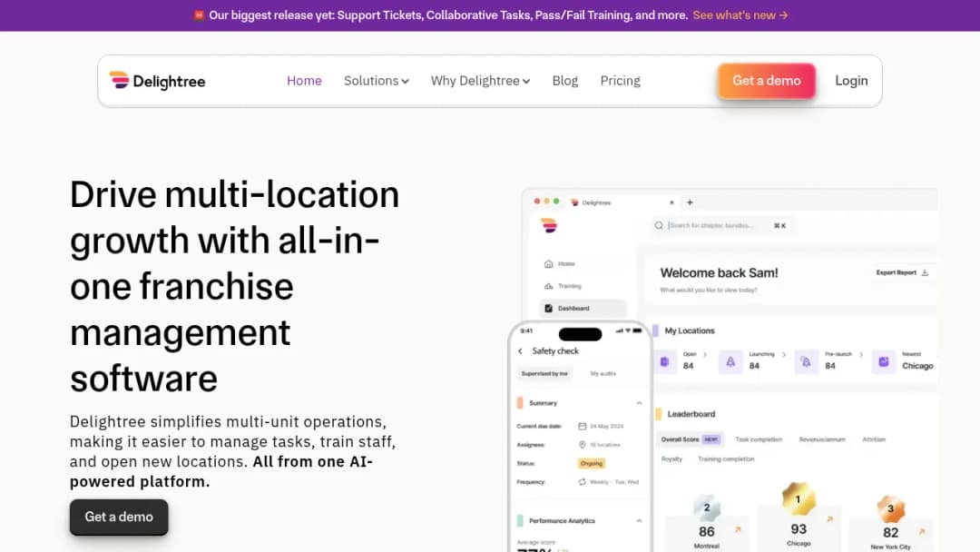The image size is (980, 552).
Task: Select the Training completion leaderboard tab
Action: click(726, 458)
